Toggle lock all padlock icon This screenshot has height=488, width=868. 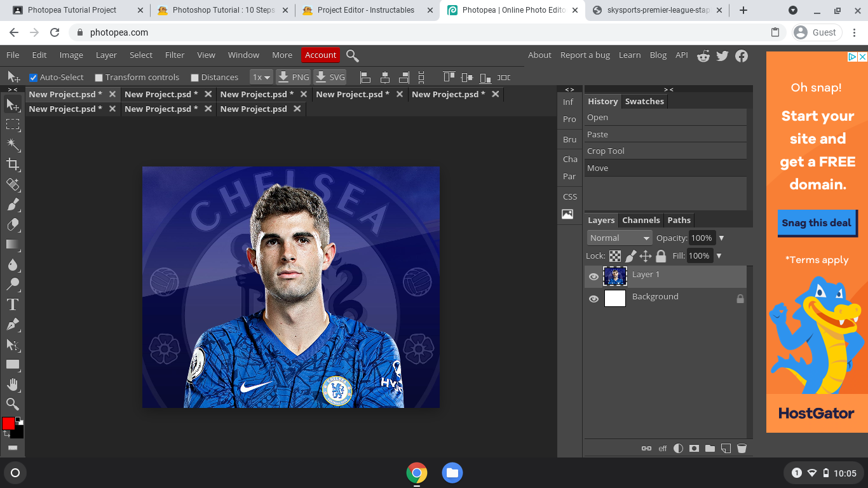[661, 256]
